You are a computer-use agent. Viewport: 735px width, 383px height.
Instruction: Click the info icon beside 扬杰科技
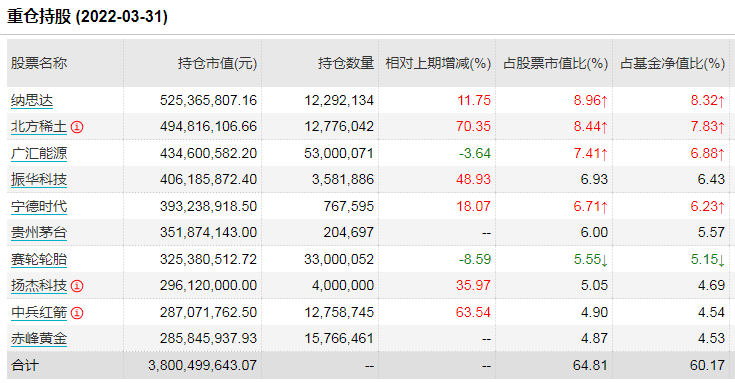pos(77,286)
